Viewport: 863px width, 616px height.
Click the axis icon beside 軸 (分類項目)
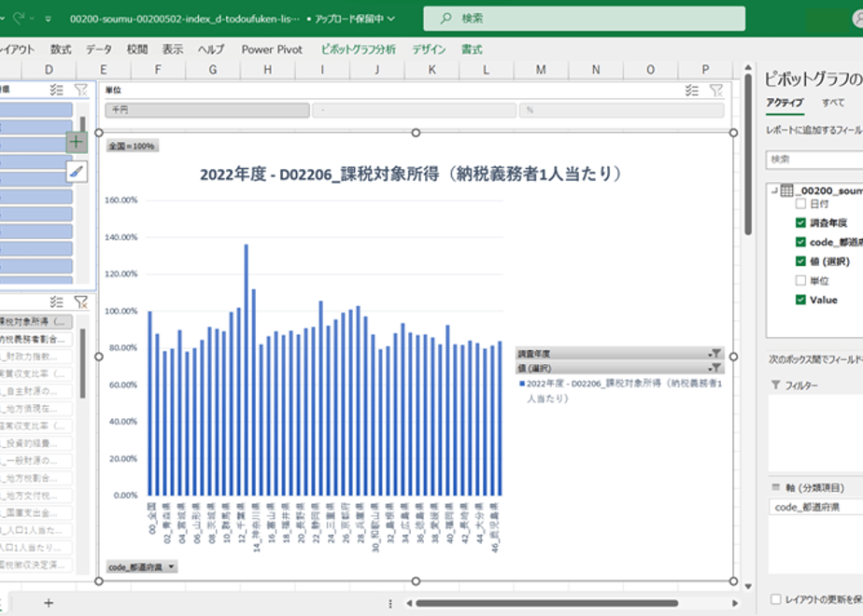click(776, 487)
